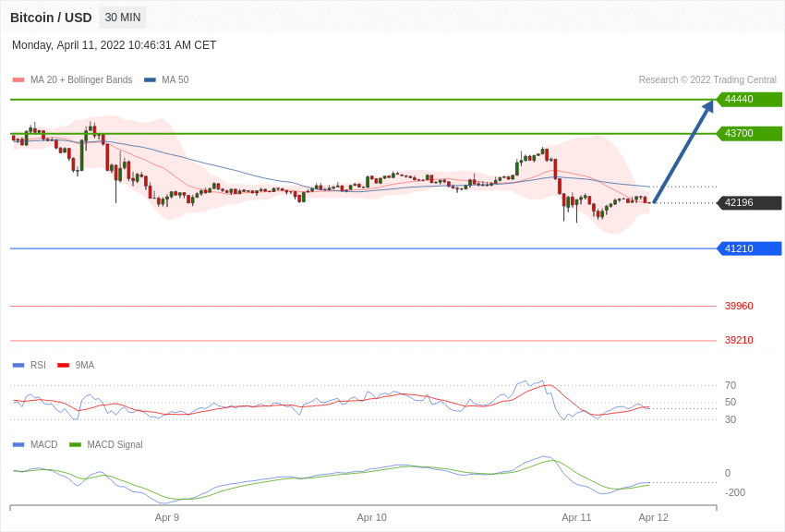Click the '9MA' legend label
Viewport: 785px width, 532px height.
pos(85,366)
